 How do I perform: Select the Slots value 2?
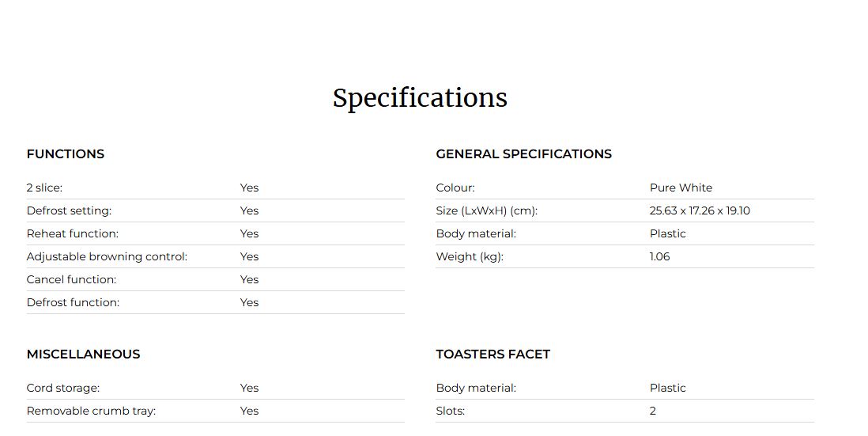click(x=653, y=411)
